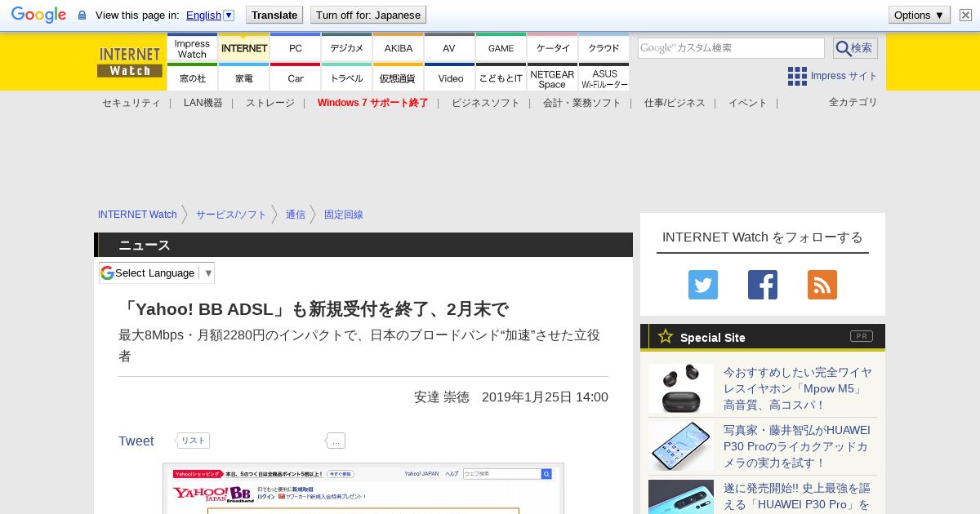Follow INTERNET Watch on Facebook icon
The image size is (980, 514).
763,285
